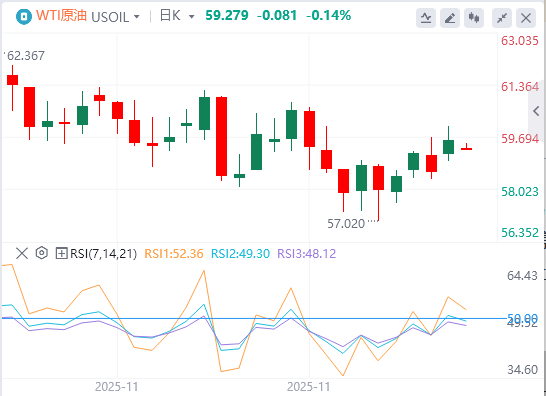
Task: Click the RSI(7,14,21) indicator label
Action: coord(103,254)
